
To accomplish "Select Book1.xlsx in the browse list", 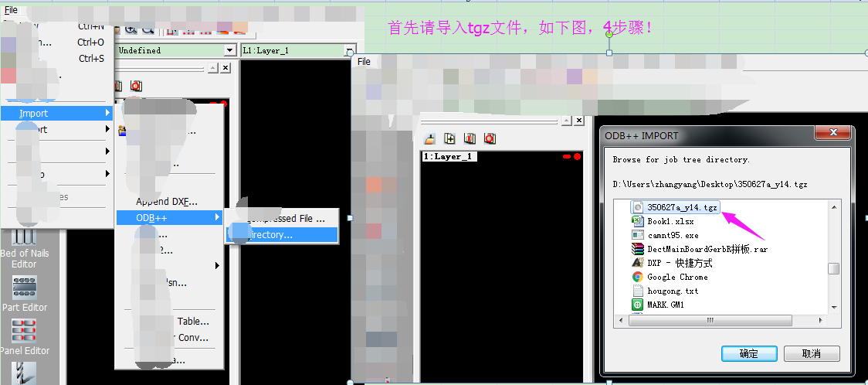I will (663, 221).
